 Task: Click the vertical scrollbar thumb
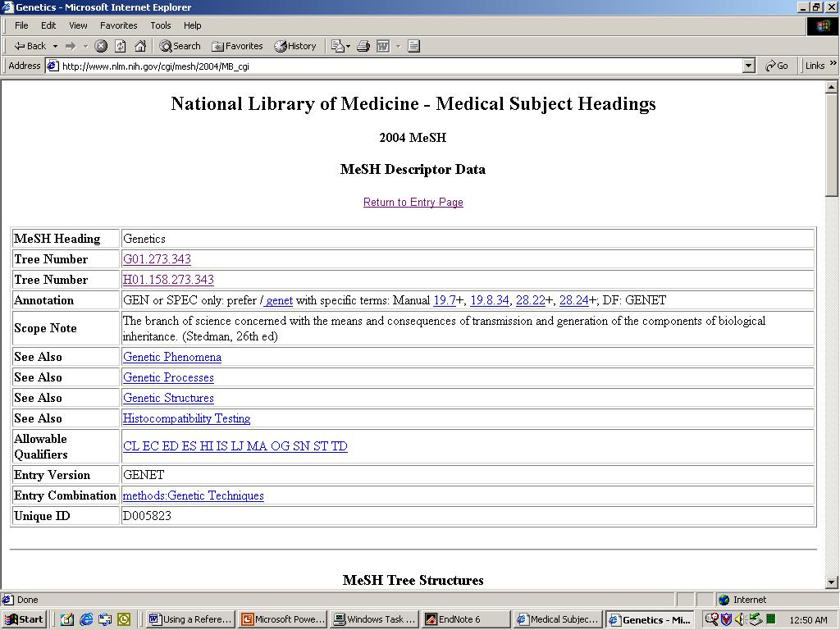point(832,144)
